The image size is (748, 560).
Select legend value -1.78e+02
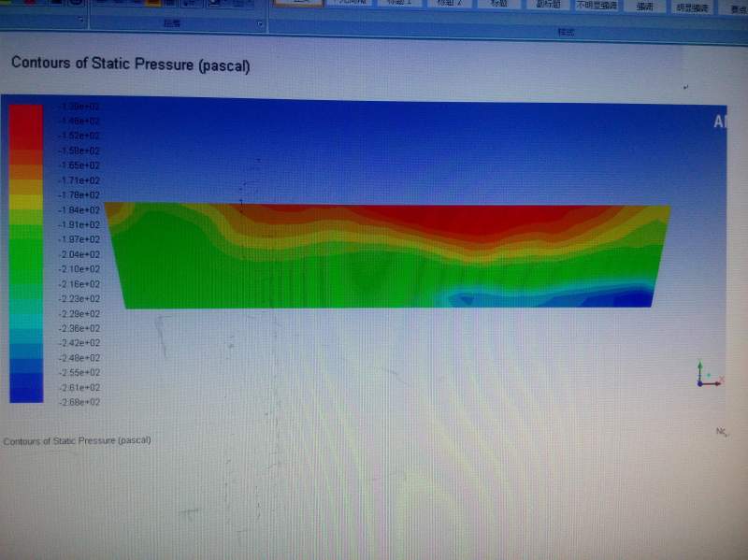click(x=79, y=195)
